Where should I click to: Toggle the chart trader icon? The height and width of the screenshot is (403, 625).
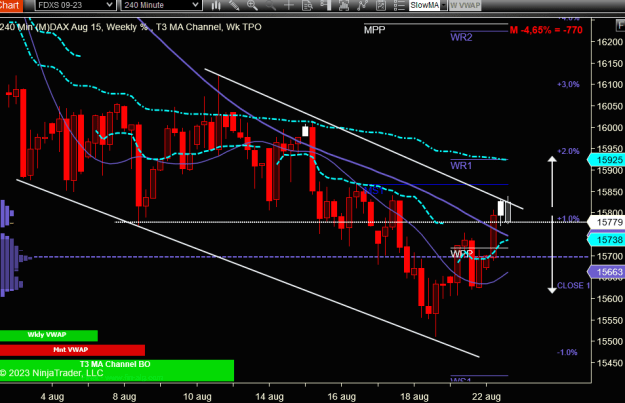[x=326, y=5]
